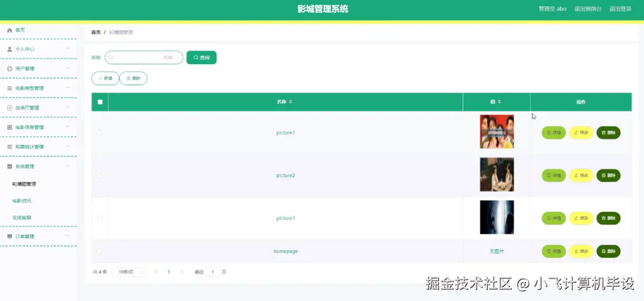Click the monitor icon beside 订单管理
The image size is (644, 301).
(x=10, y=236)
